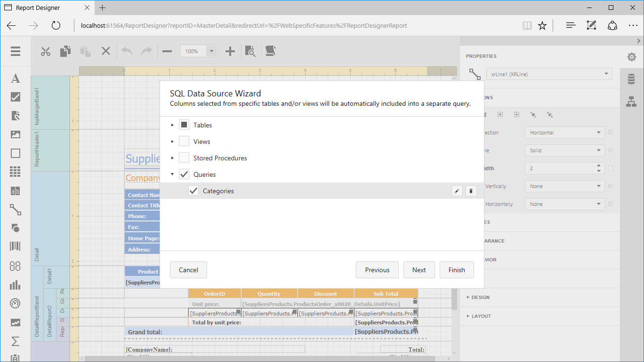Expand the Tables tree node
Screen dimensions: 644x362
click(x=172, y=125)
